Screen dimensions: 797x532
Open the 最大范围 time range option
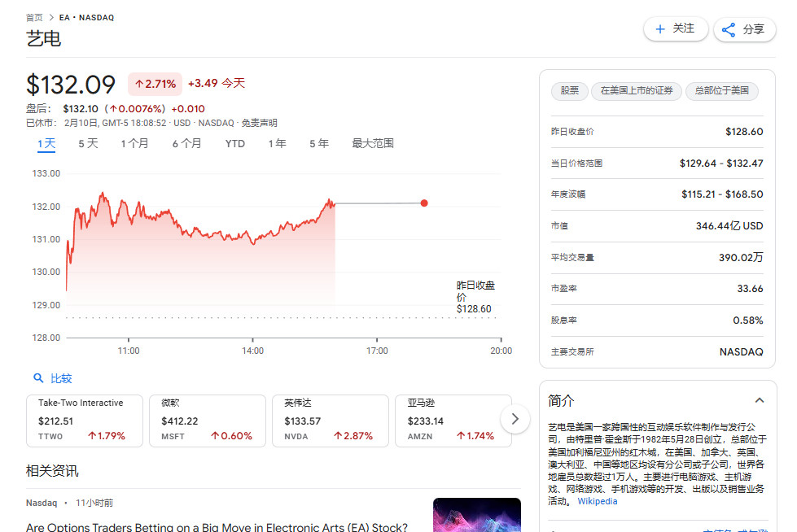[372, 143]
